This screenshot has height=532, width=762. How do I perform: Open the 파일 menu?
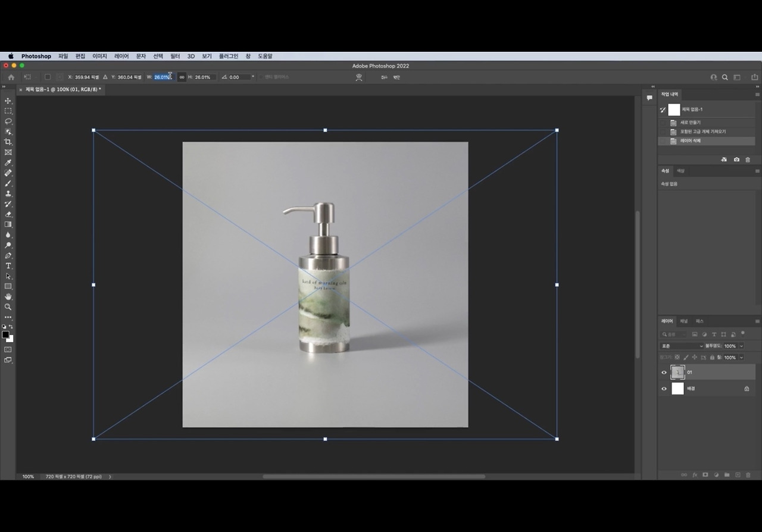pos(63,57)
